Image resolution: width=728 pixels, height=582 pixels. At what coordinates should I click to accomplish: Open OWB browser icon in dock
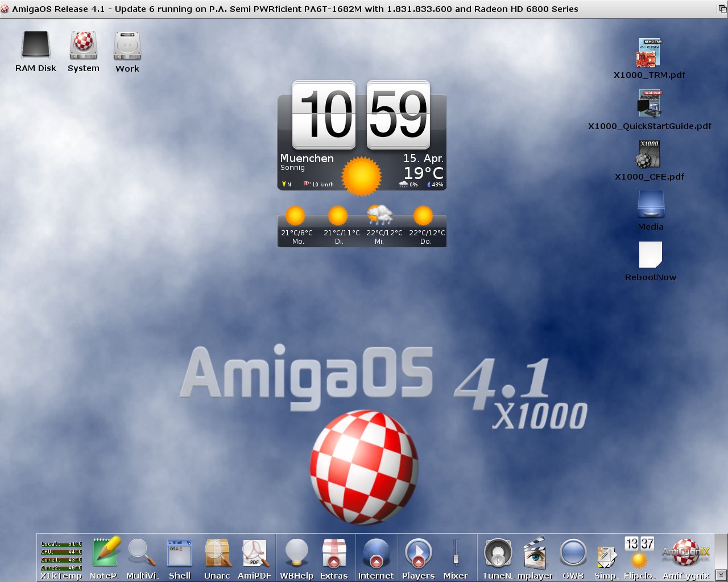573,553
